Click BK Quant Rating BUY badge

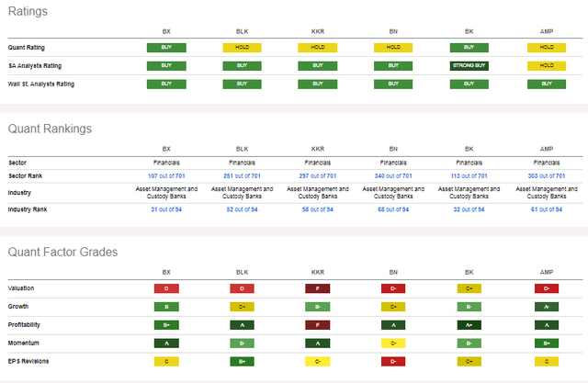(x=469, y=48)
